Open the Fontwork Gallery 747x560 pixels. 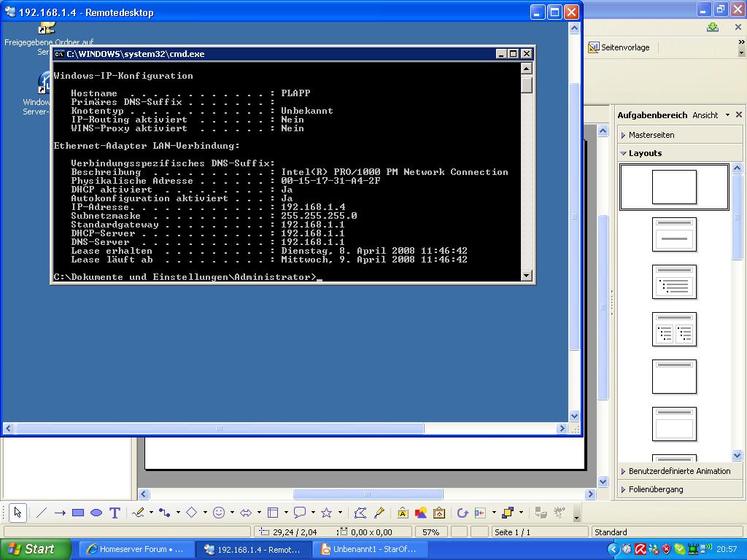coord(403,513)
